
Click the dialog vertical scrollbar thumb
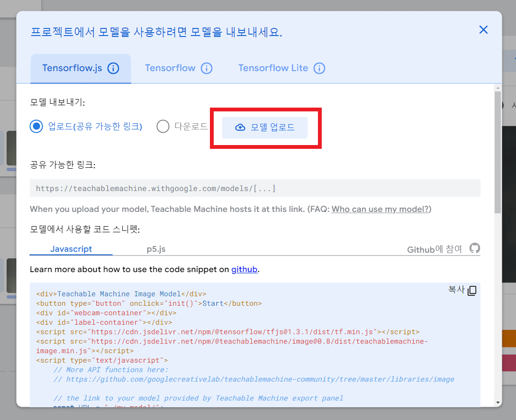pyautogui.click(x=498, y=152)
